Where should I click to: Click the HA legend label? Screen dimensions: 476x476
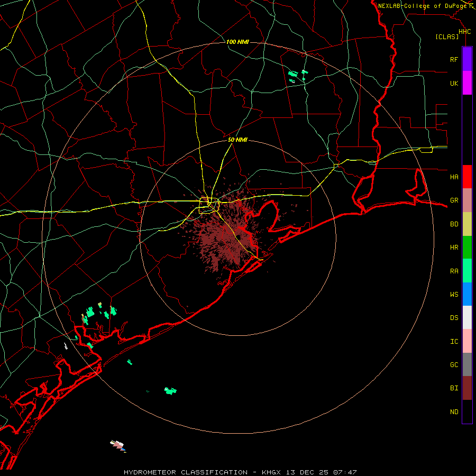pos(454,177)
